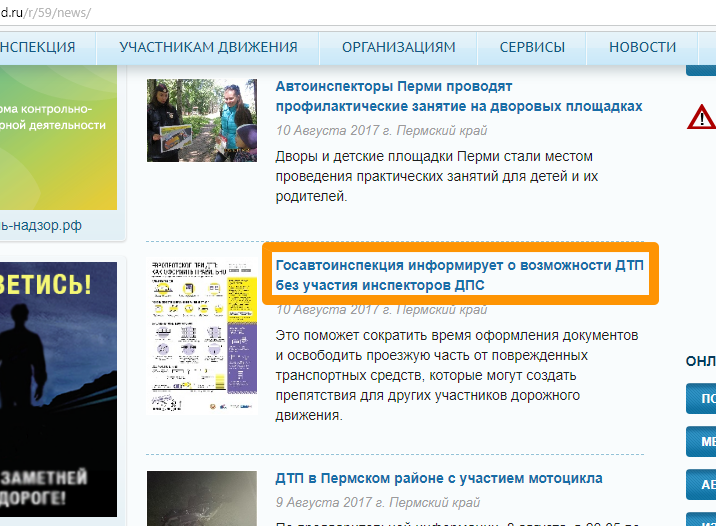Viewport: 716px width, 526px height.
Task: Open headline about Perm courtyard preventive lessons
Action: click(x=458, y=96)
